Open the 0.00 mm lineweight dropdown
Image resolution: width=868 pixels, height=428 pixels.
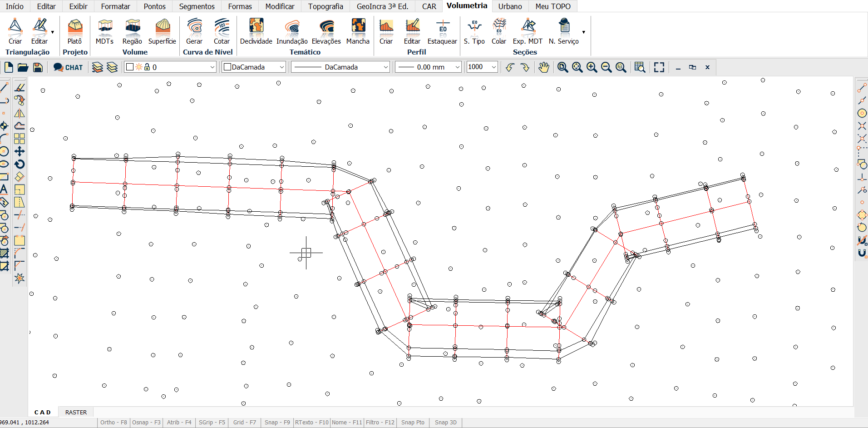pos(457,67)
